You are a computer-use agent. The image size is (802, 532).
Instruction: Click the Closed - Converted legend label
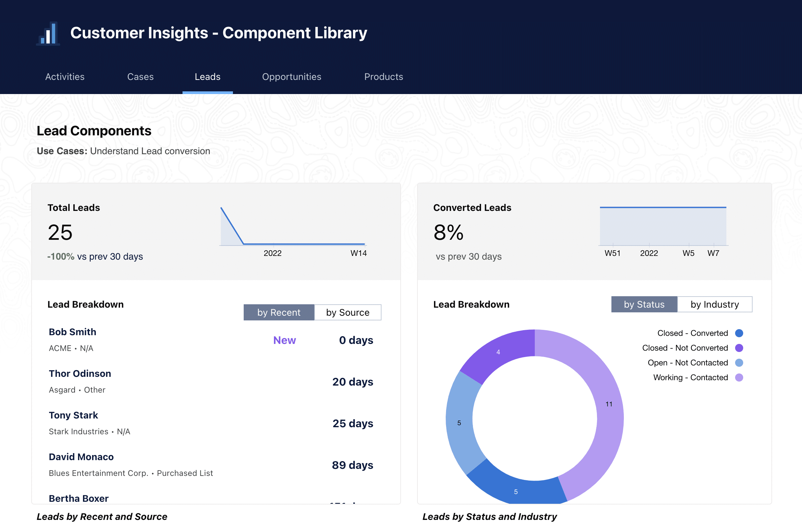(x=692, y=333)
